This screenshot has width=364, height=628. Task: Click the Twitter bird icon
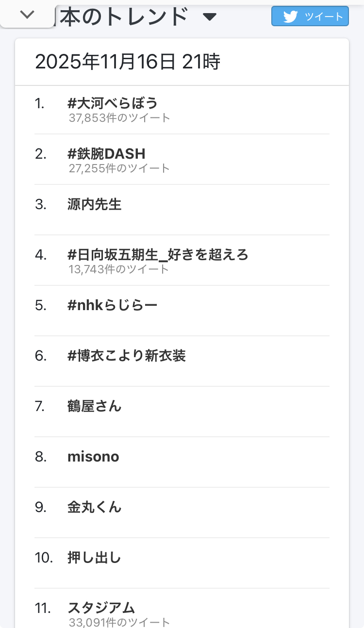(x=290, y=17)
